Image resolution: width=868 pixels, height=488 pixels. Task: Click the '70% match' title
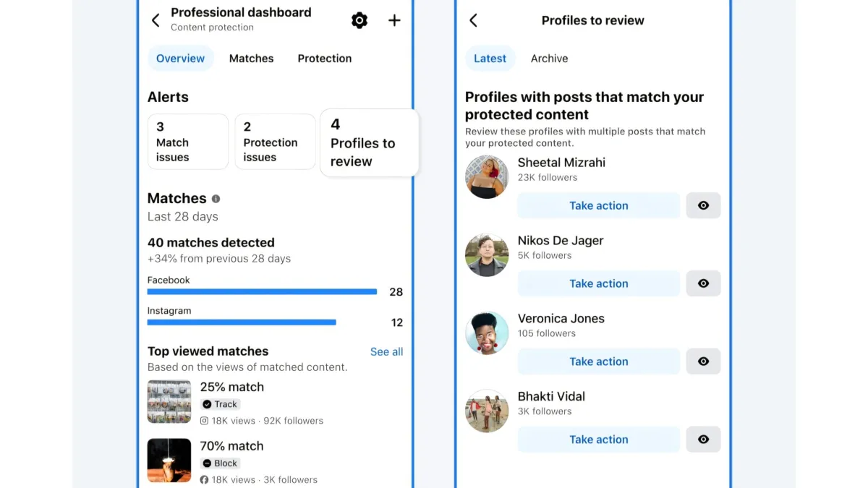click(x=231, y=446)
